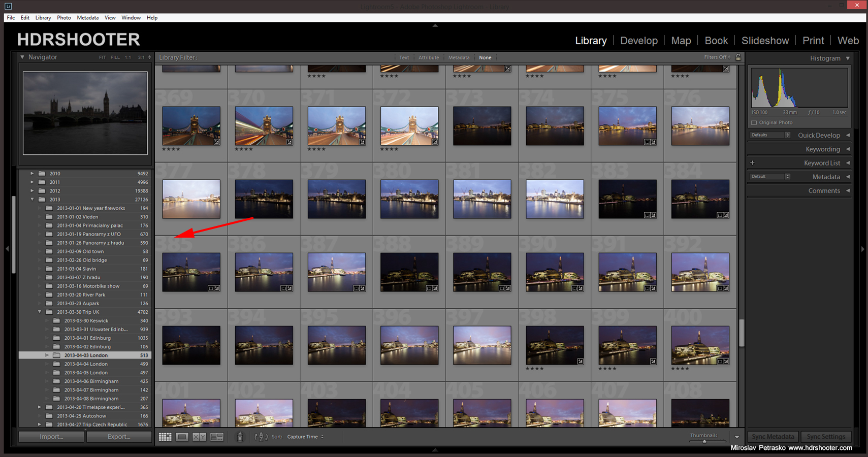This screenshot has width=868, height=457.
Task: Select the 2013-04-04 London folder
Action: point(86,364)
